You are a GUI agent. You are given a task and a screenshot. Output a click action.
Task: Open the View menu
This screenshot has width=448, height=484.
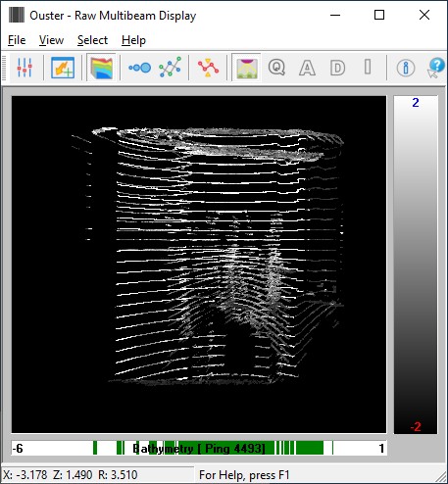[51, 40]
